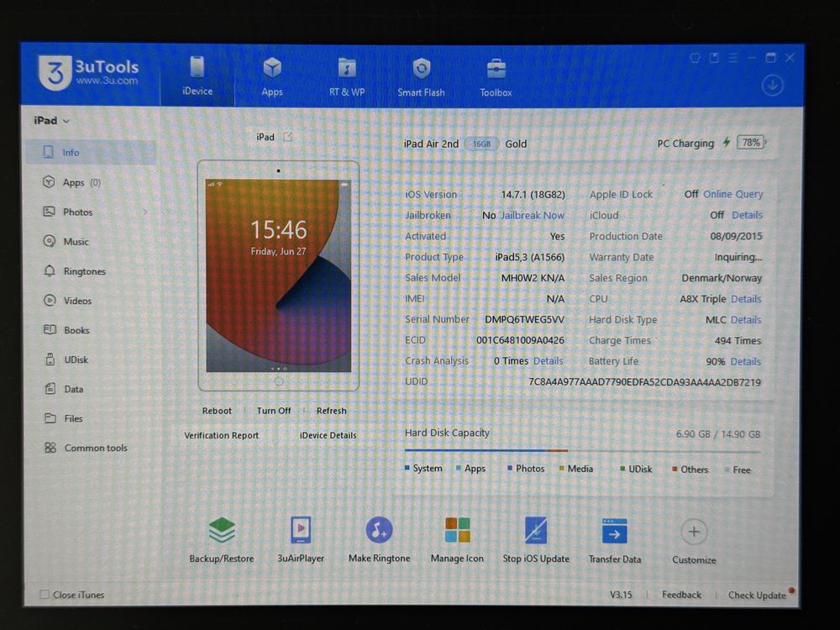840x630 pixels.
Task: Click Check Update
Action: pos(757,596)
